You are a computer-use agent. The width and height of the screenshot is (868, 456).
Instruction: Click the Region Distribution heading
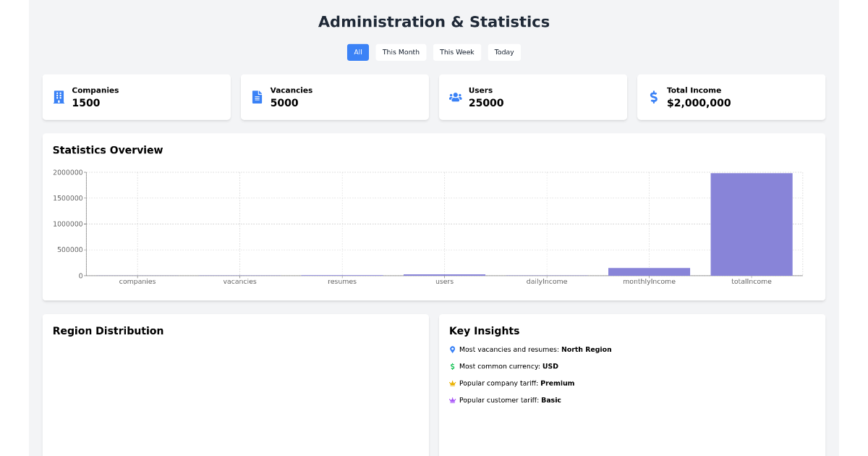pos(108,331)
